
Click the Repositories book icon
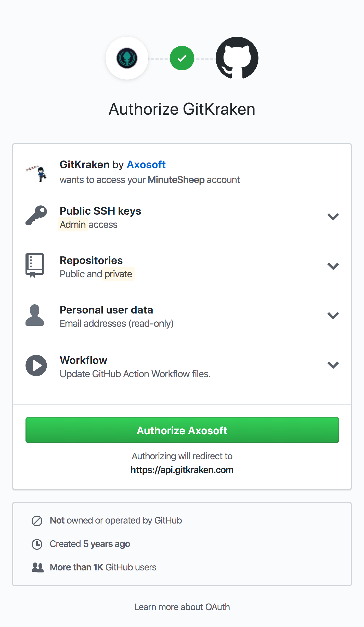click(35, 265)
